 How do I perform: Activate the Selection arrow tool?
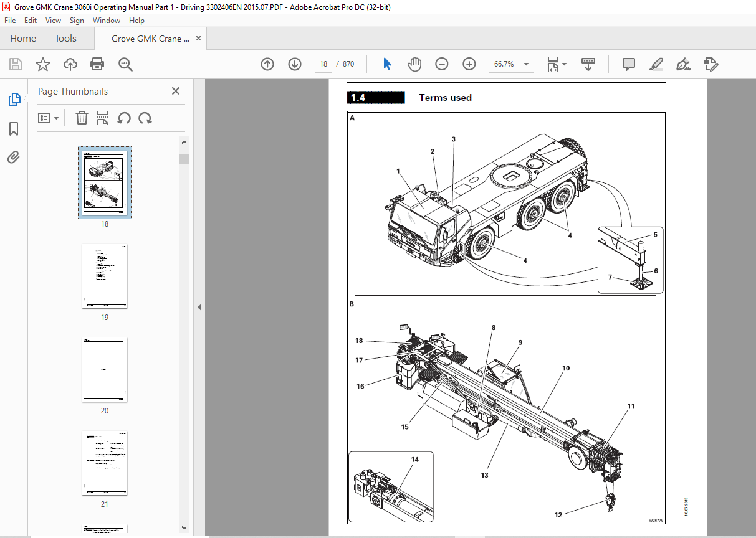pyautogui.click(x=387, y=64)
